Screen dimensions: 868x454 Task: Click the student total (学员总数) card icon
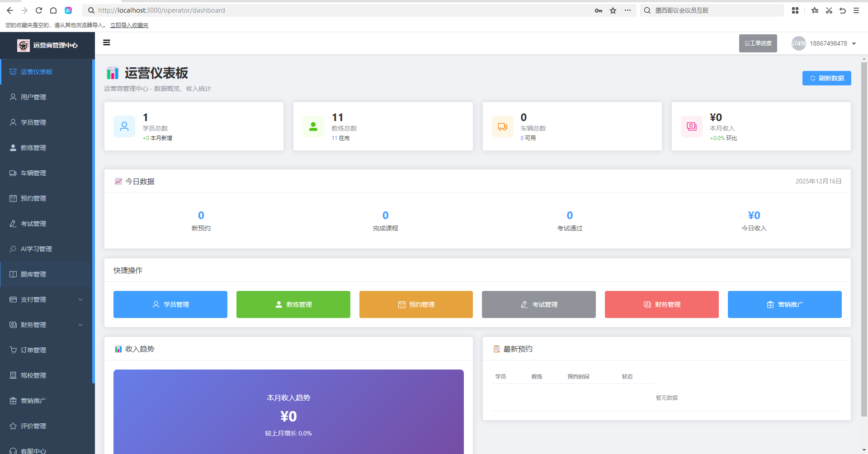(x=124, y=126)
